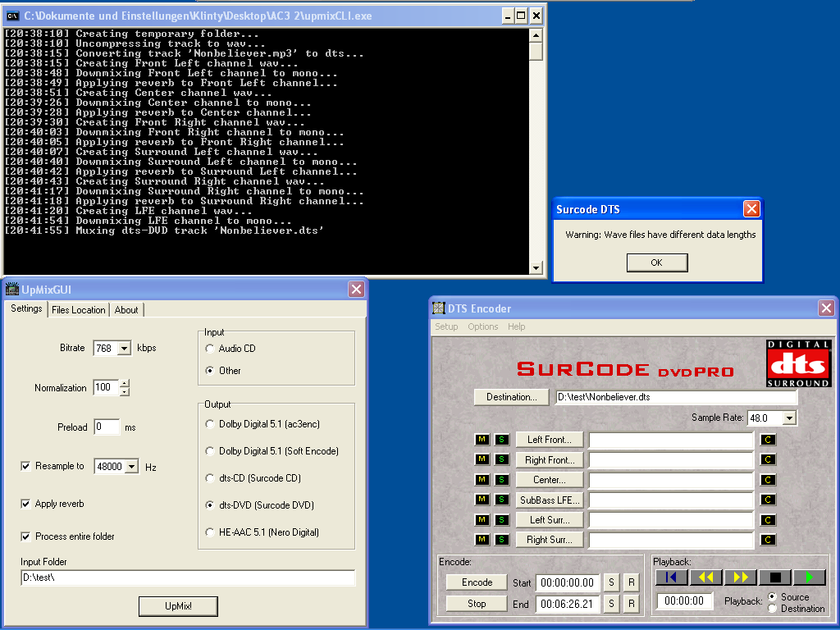Jump playback to start
Viewport: 840px width, 630px height.
pyautogui.click(x=671, y=577)
